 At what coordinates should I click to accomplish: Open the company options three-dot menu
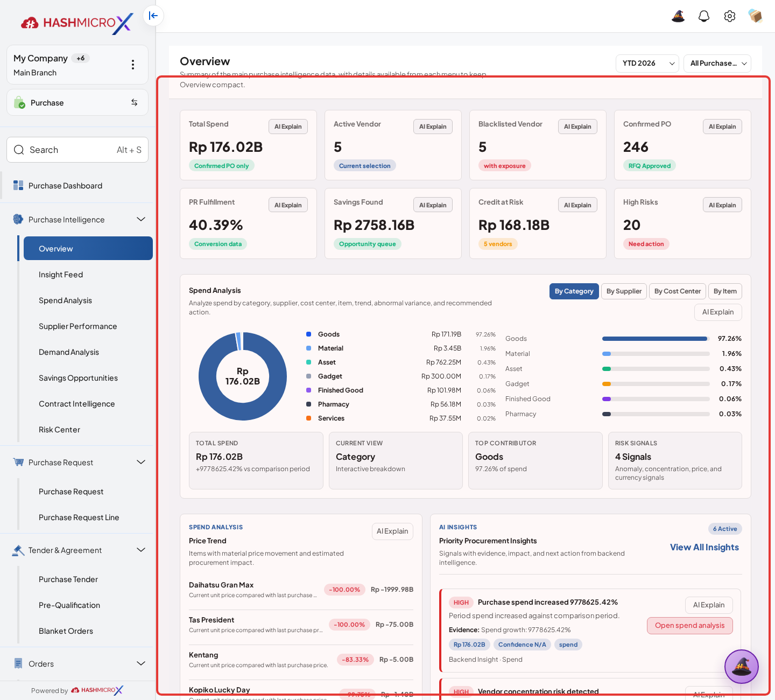[x=133, y=65]
